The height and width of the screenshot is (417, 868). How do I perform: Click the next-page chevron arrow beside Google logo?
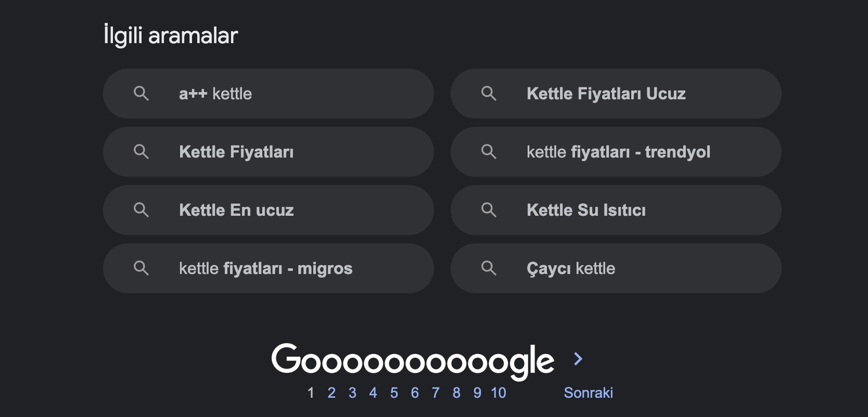coord(578,359)
